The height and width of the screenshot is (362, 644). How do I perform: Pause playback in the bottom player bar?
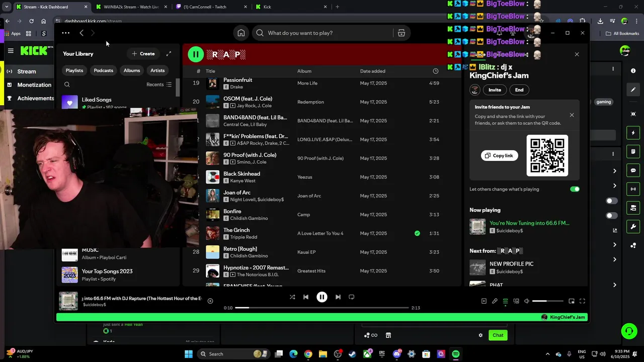tap(322, 297)
